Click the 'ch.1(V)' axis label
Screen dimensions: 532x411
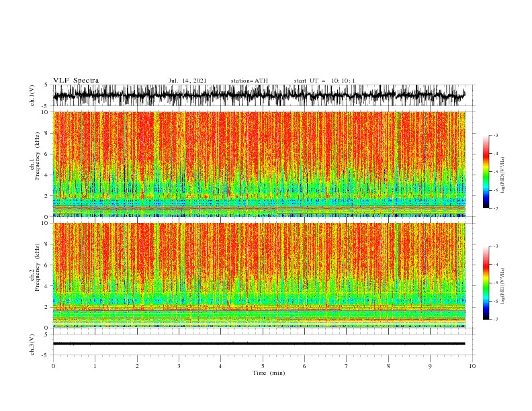click(32, 95)
